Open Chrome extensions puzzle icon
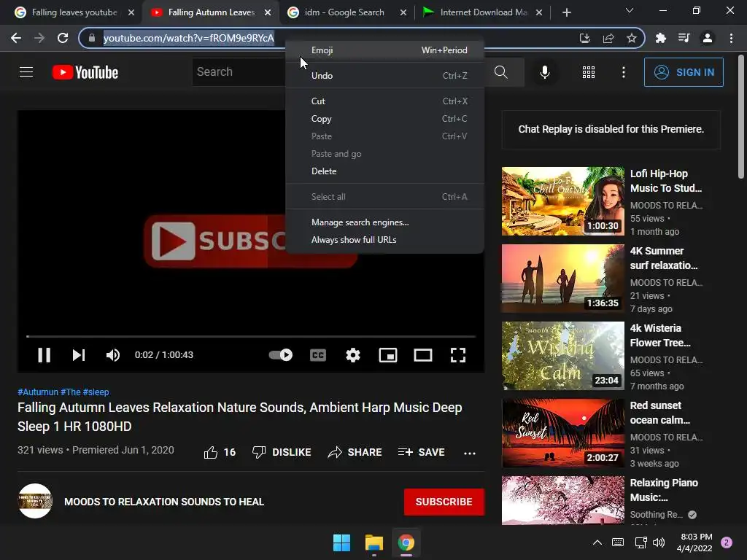The height and width of the screenshot is (560, 747). pyautogui.click(x=661, y=38)
